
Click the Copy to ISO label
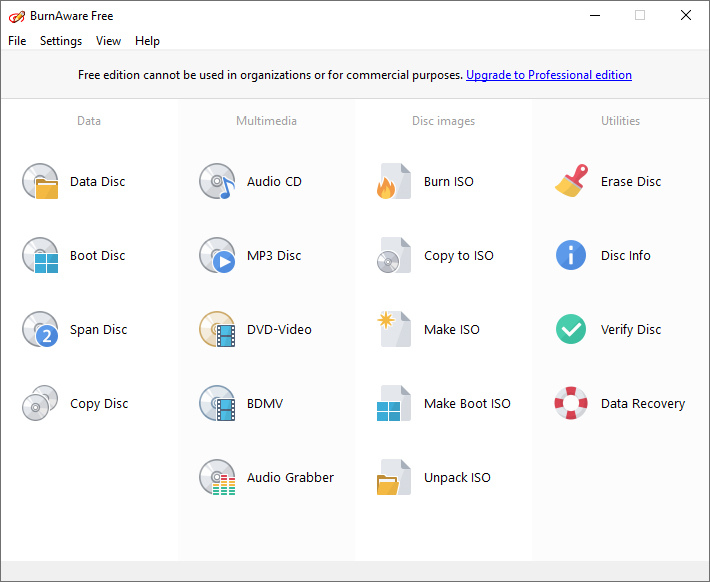point(459,256)
